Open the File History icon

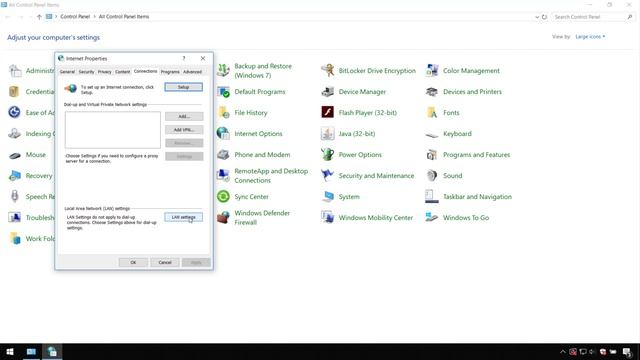223,113
